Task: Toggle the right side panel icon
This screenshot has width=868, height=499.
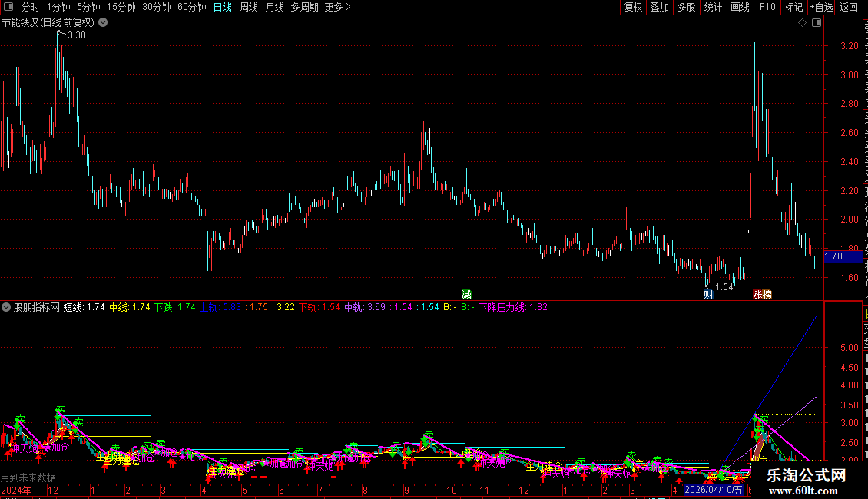Action: click(x=817, y=23)
